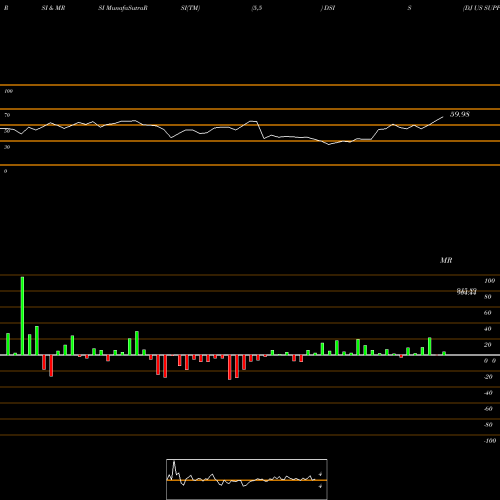Click the 'SI & MR' header text
500x500 pixels.
pyautogui.click(x=53, y=8)
